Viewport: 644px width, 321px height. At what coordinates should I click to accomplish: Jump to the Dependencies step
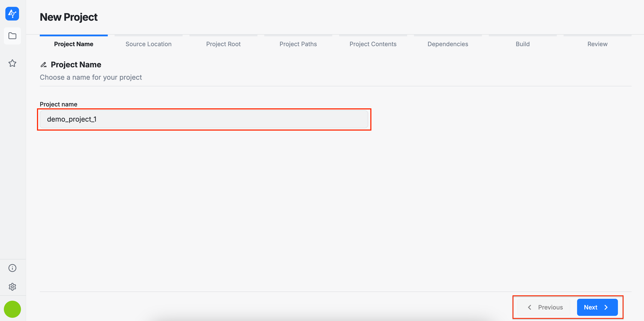448,44
